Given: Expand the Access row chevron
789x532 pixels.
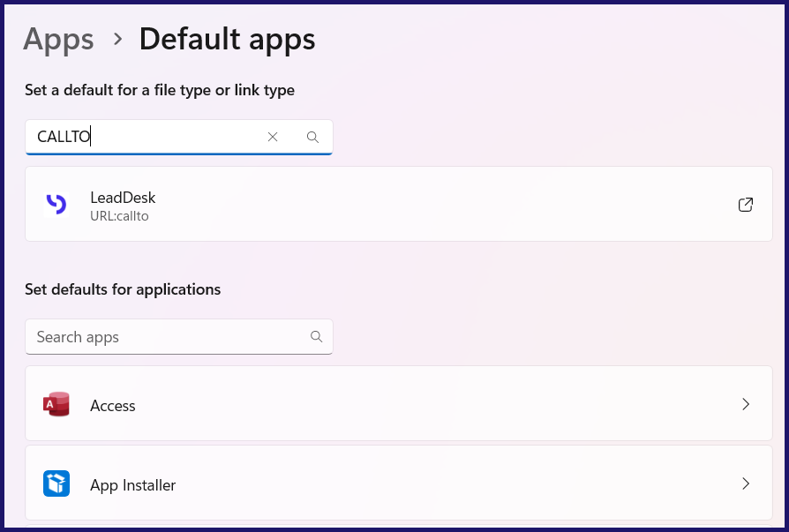Looking at the screenshot, I should pos(746,404).
